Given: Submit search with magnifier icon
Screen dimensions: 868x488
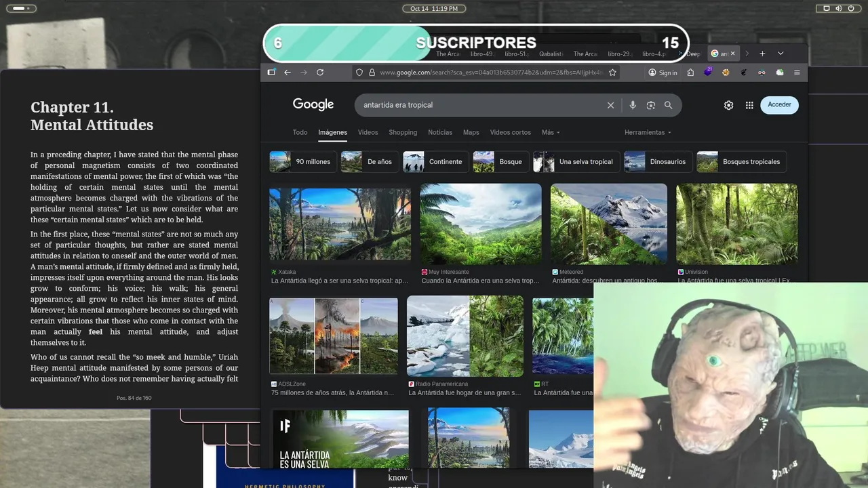Looking at the screenshot, I should [669, 105].
